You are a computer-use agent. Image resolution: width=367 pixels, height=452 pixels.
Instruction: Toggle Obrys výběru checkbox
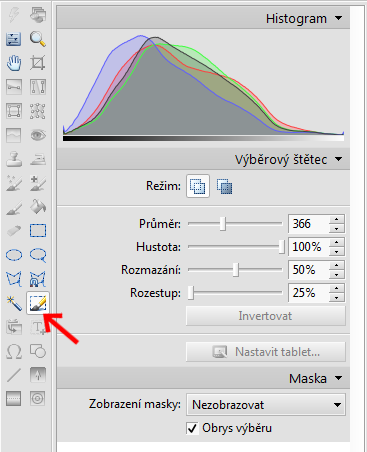(x=192, y=428)
